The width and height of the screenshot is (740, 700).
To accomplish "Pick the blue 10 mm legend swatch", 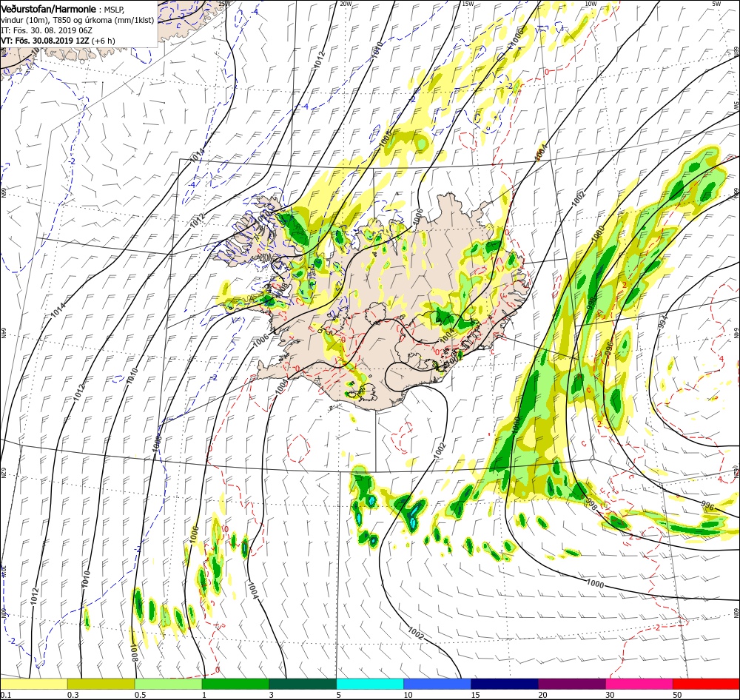I will point(437,684).
